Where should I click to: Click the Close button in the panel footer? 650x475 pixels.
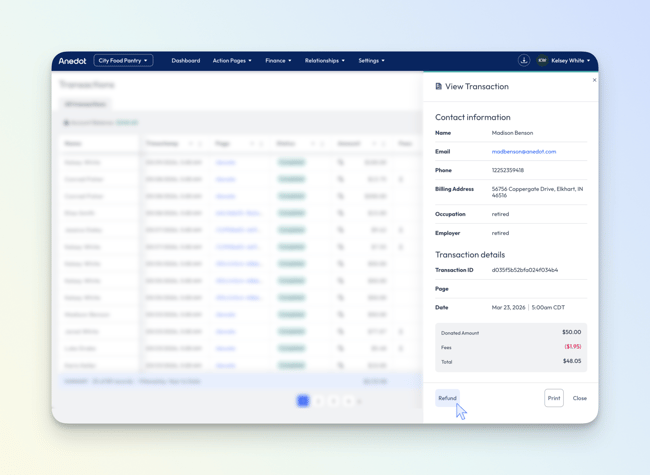point(579,398)
